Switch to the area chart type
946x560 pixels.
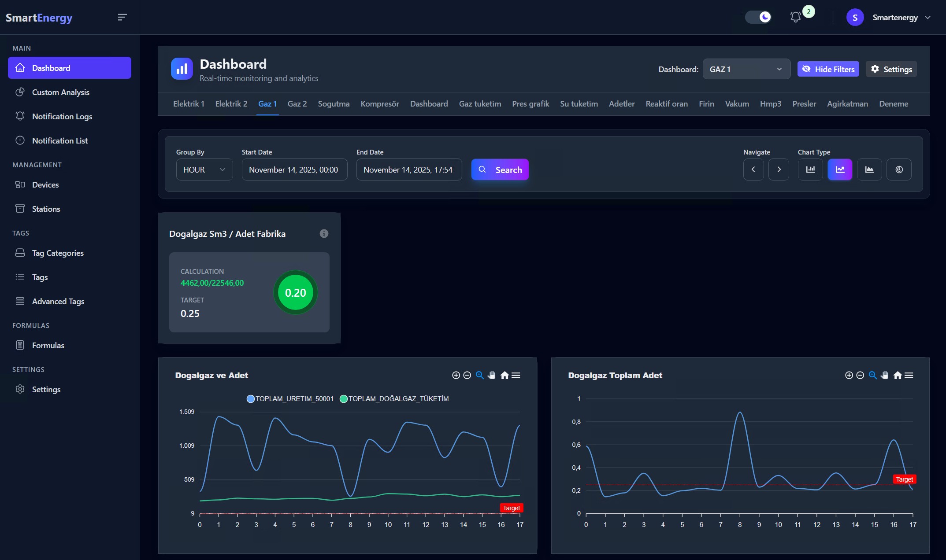coord(869,169)
